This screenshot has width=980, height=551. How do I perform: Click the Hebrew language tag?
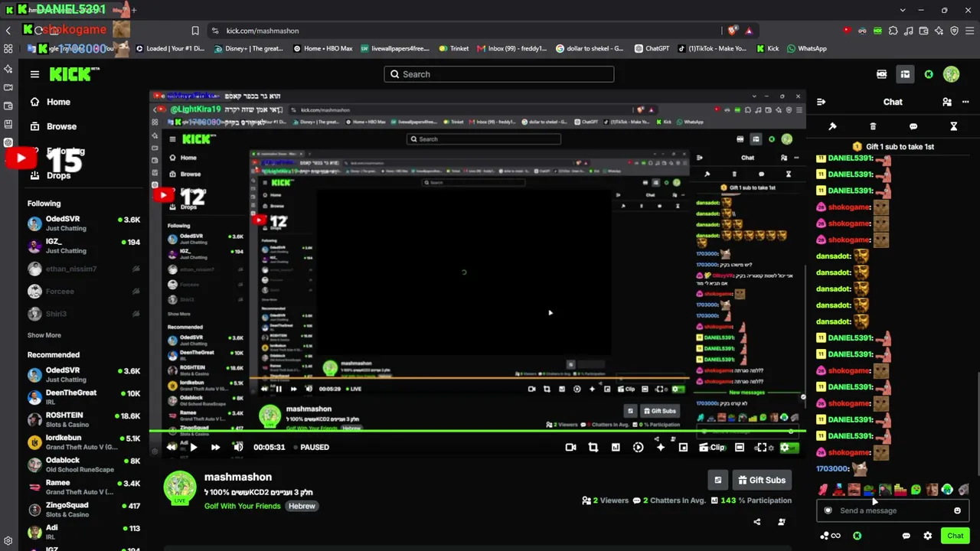coord(302,506)
